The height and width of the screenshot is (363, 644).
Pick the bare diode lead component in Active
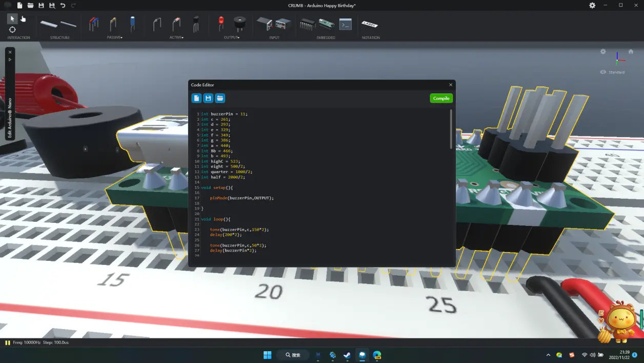point(157,24)
